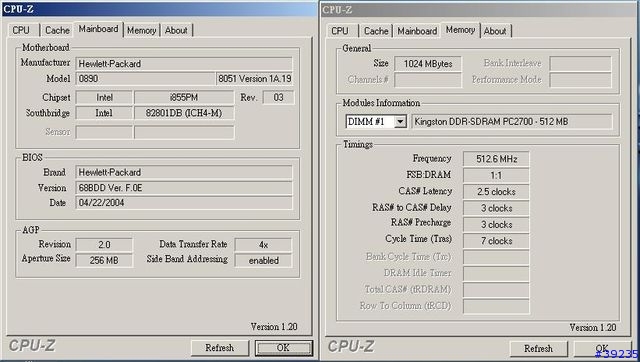640x362 pixels.
Task: Click the BIOS Version field 68BDD Ver. F.0E
Action: click(x=184, y=188)
